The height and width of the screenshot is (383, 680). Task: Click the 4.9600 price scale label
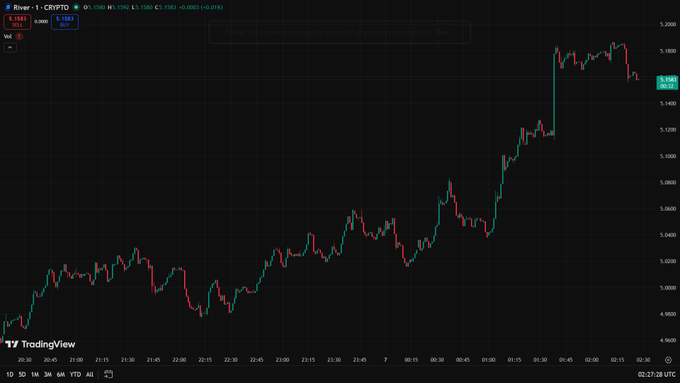point(667,340)
